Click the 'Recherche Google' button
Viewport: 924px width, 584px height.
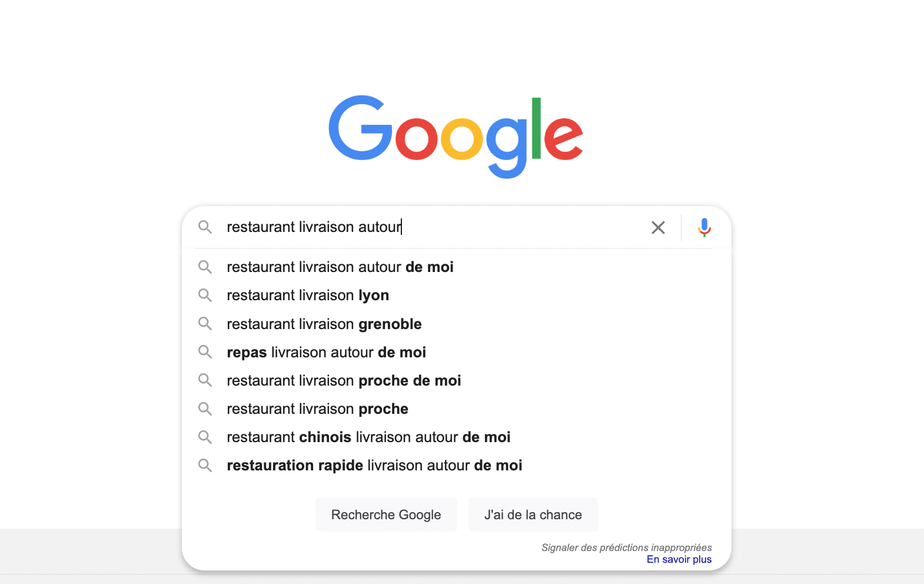click(386, 514)
